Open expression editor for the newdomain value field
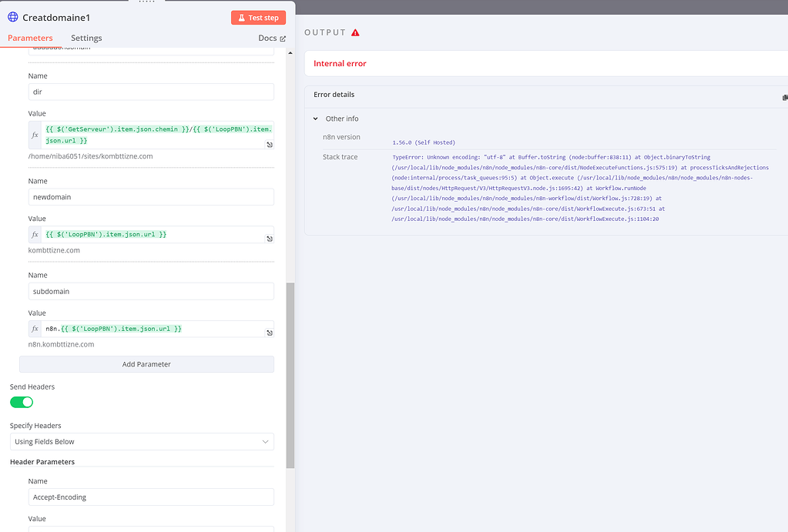Screen dimensions: 788x532 pos(270,239)
